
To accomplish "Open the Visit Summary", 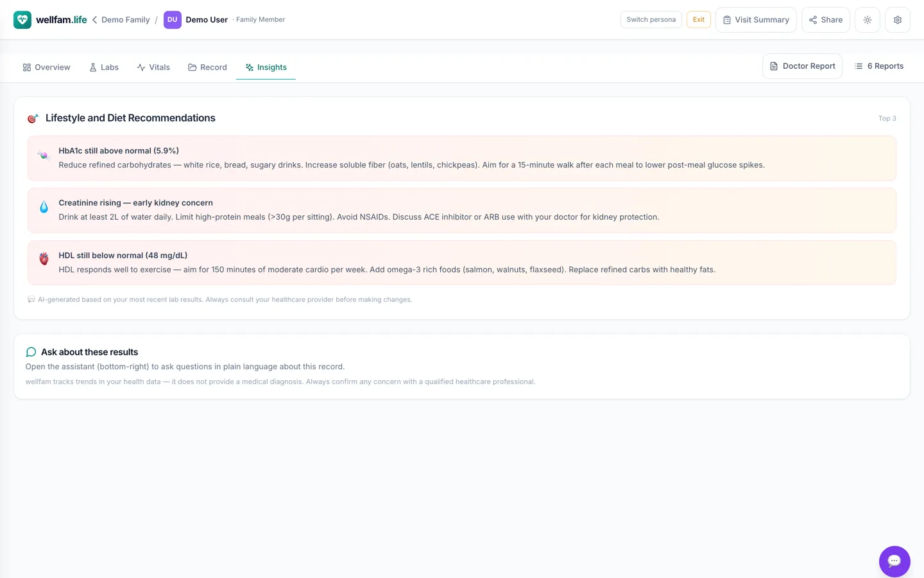I will [756, 20].
